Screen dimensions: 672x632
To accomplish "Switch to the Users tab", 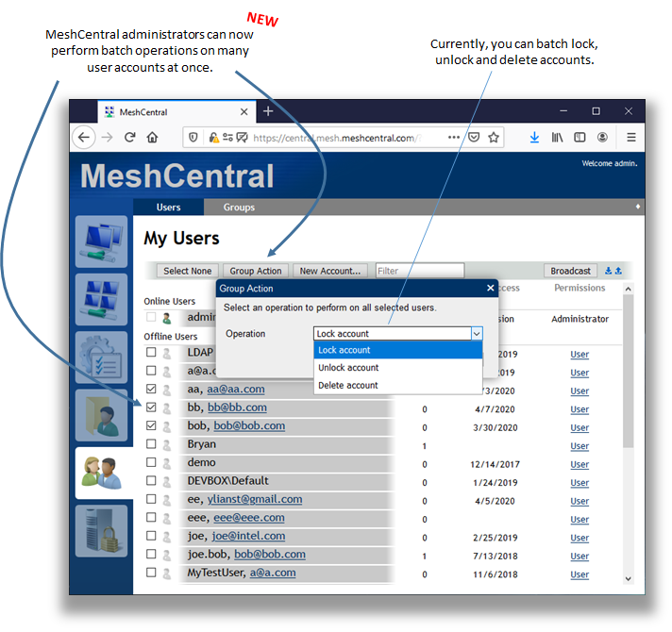I will (x=168, y=208).
